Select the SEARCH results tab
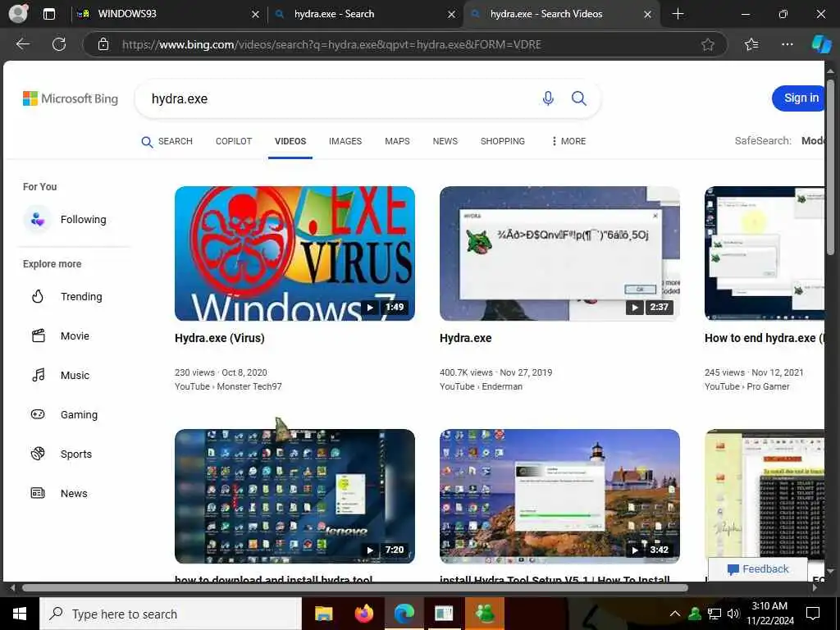 click(x=167, y=141)
